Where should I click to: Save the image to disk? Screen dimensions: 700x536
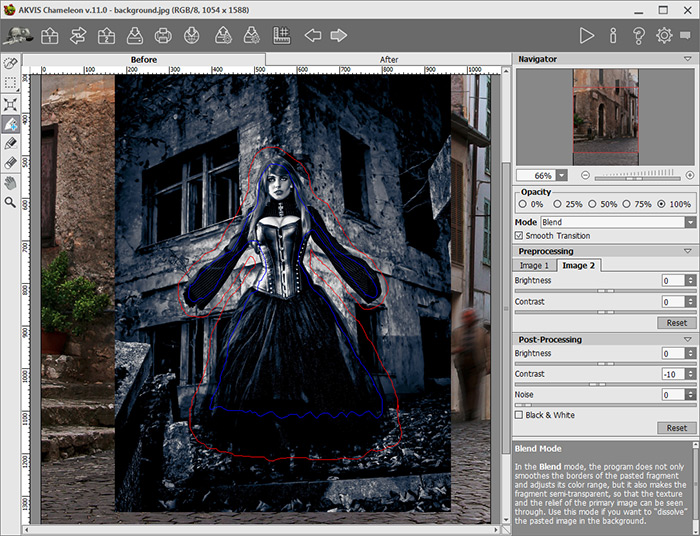click(134, 36)
